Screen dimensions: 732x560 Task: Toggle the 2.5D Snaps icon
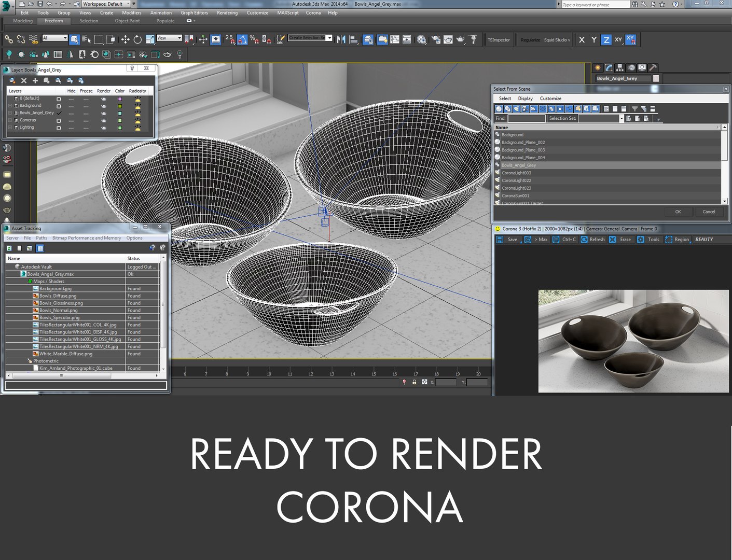(x=230, y=39)
